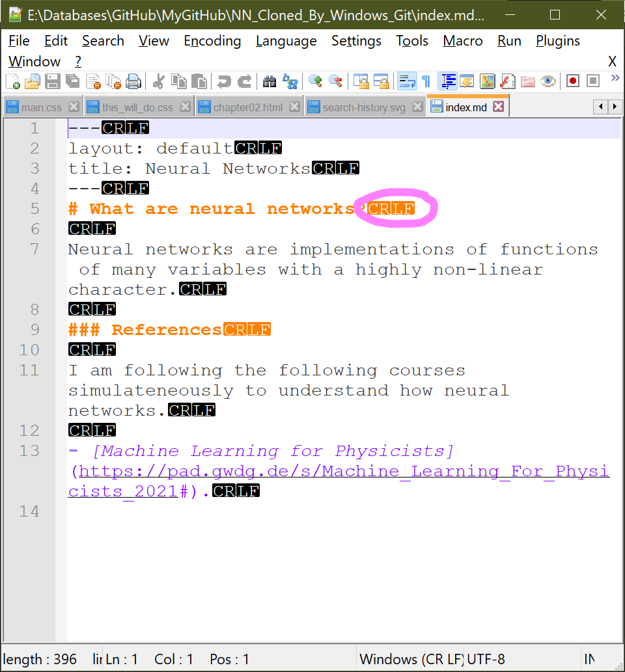Image resolution: width=625 pixels, height=672 pixels.
Task: Zoom in using the magnifier plus icon
Action: (x=316, y=81)
